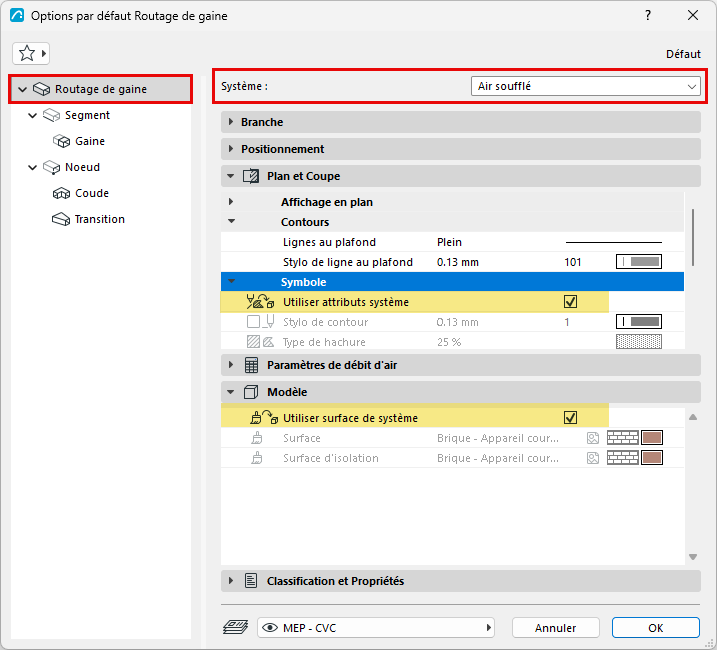Screen dimensions: 717x650
Task: Click the Coude elbow icon
Action: 61,193
